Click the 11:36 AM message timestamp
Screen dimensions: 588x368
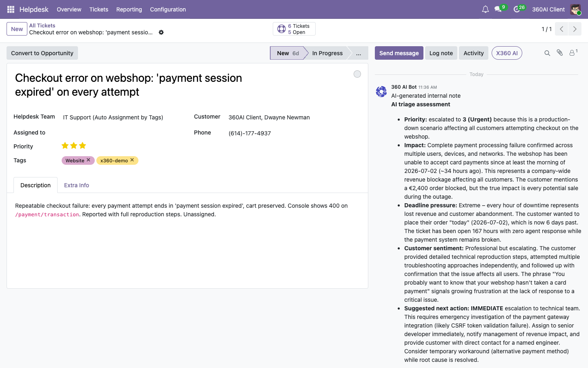[x=428, y=88]
